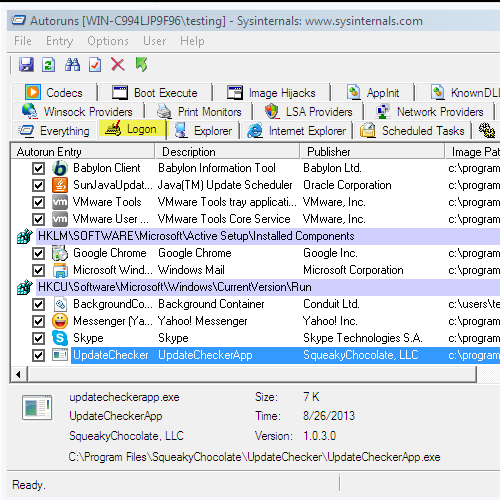Click the Autoruns title bar icon
Screen dimensions: 500x500
[18, 21]
